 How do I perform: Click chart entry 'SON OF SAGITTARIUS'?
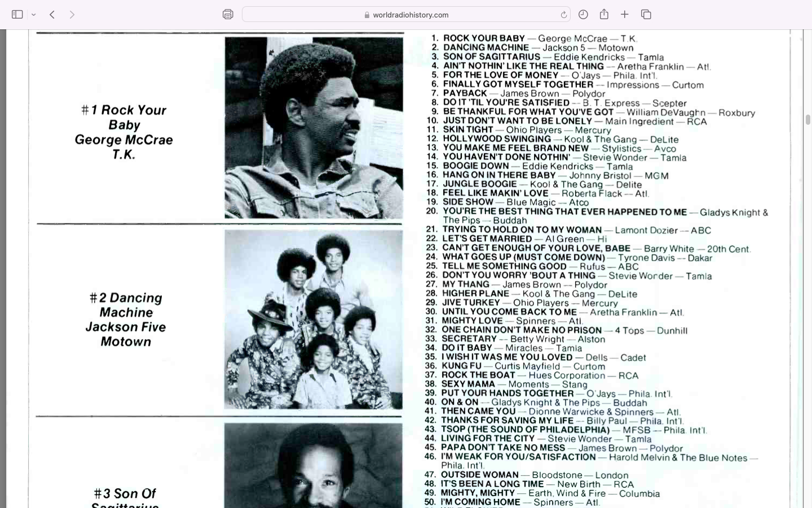(492, 56)
